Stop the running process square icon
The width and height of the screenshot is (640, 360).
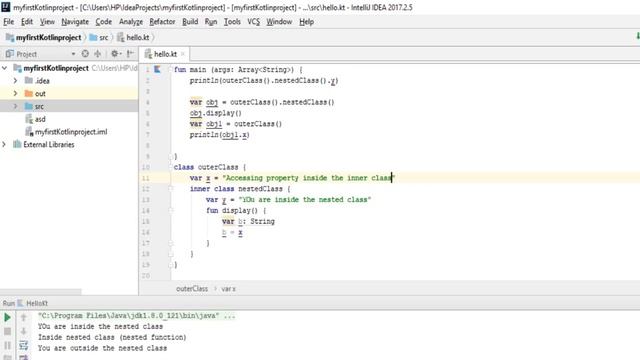click(x=7, y=331)
